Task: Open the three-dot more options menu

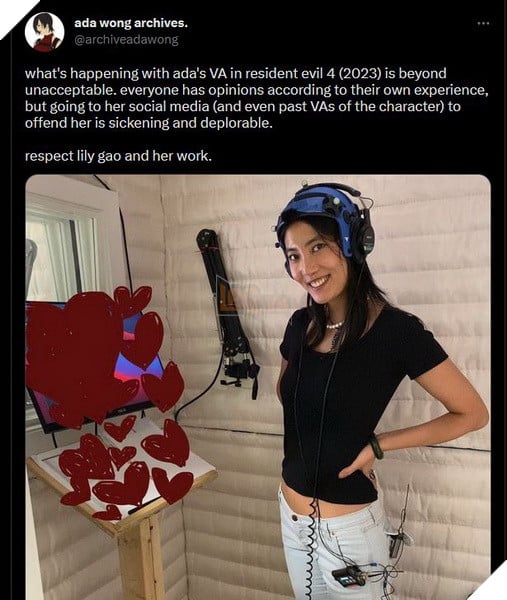Action: 483,24
